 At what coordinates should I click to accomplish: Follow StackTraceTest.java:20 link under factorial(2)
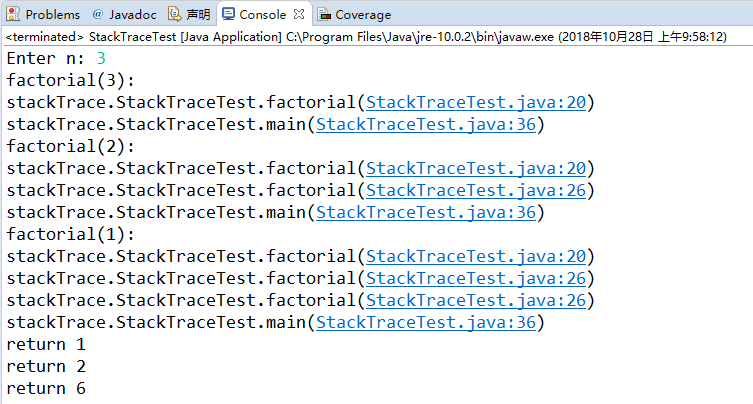pyautogui.click(x=476, y=169)
